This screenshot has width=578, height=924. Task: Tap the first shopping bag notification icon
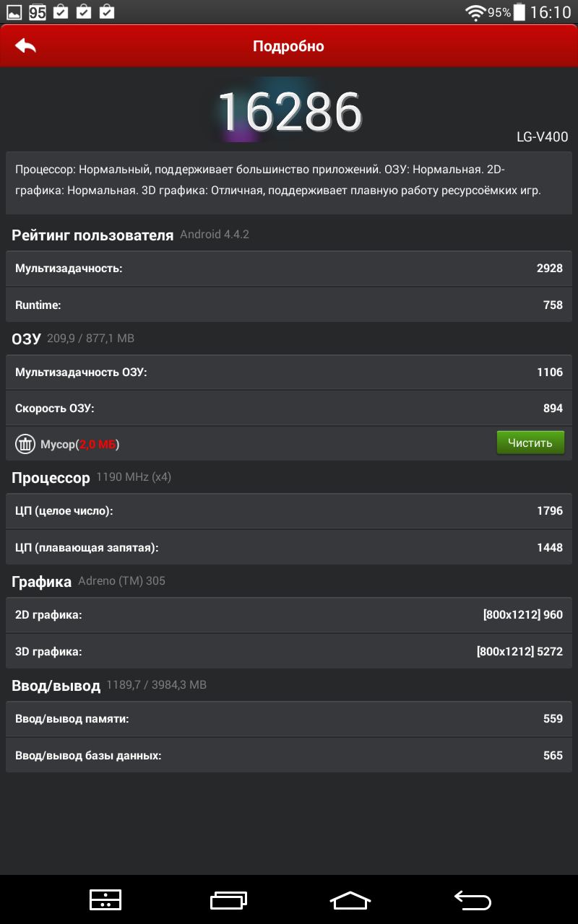[61, 12]
